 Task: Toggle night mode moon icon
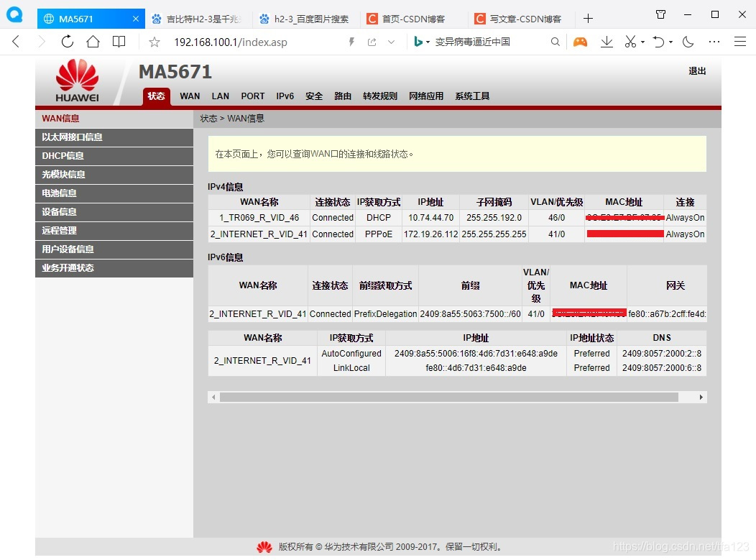(x=688, y=42)
